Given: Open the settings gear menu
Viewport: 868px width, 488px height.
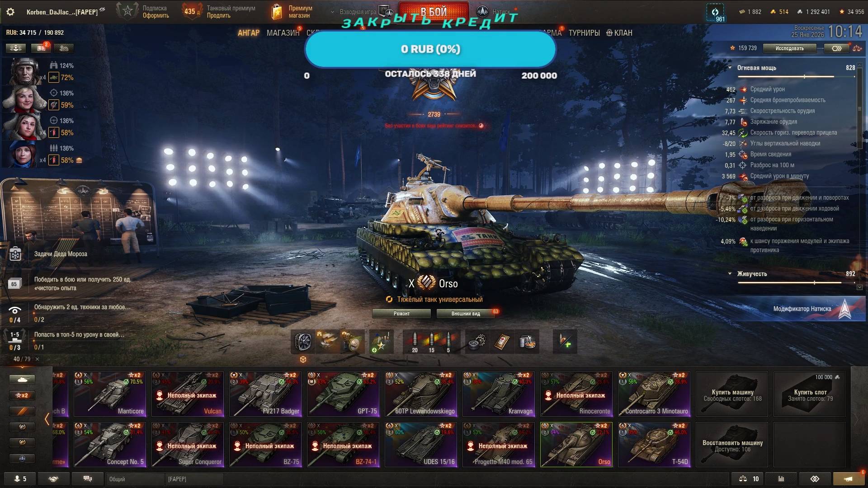Looking at the screenshot, I should tap(10, 12).
